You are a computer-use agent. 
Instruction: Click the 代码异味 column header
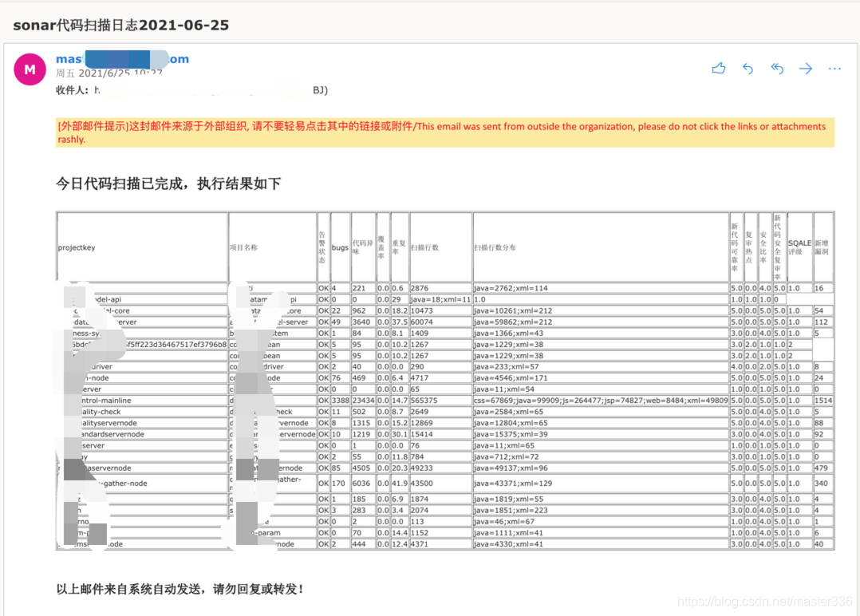pos(363,247)
